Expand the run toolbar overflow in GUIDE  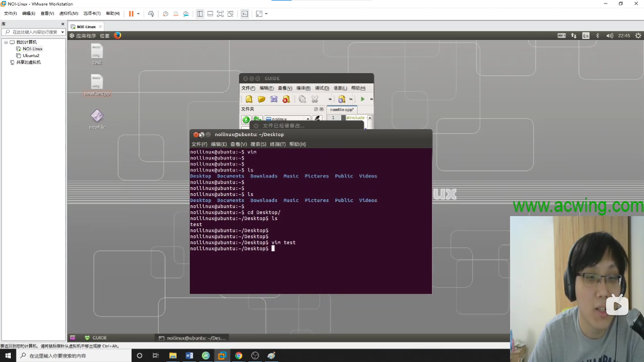tap(371, 99)
